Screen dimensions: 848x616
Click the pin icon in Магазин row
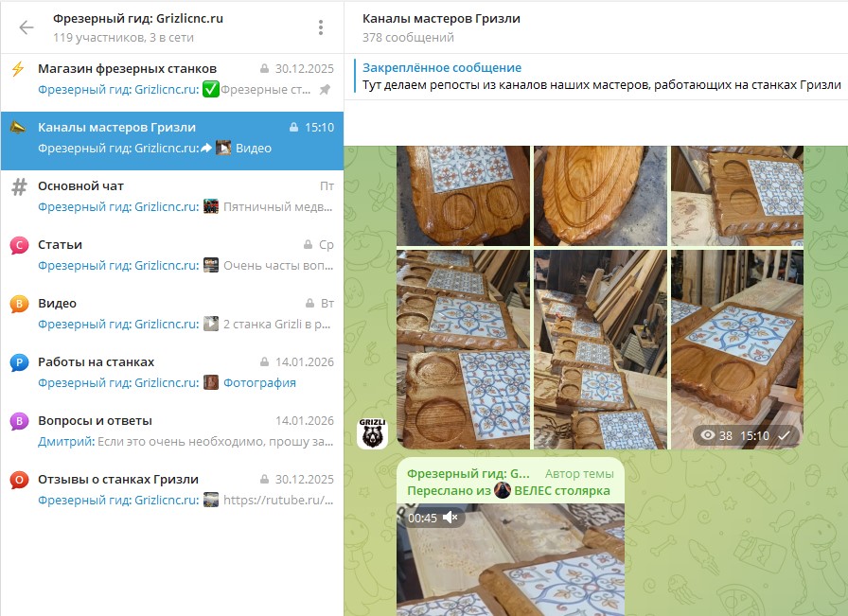coord(325,90)
